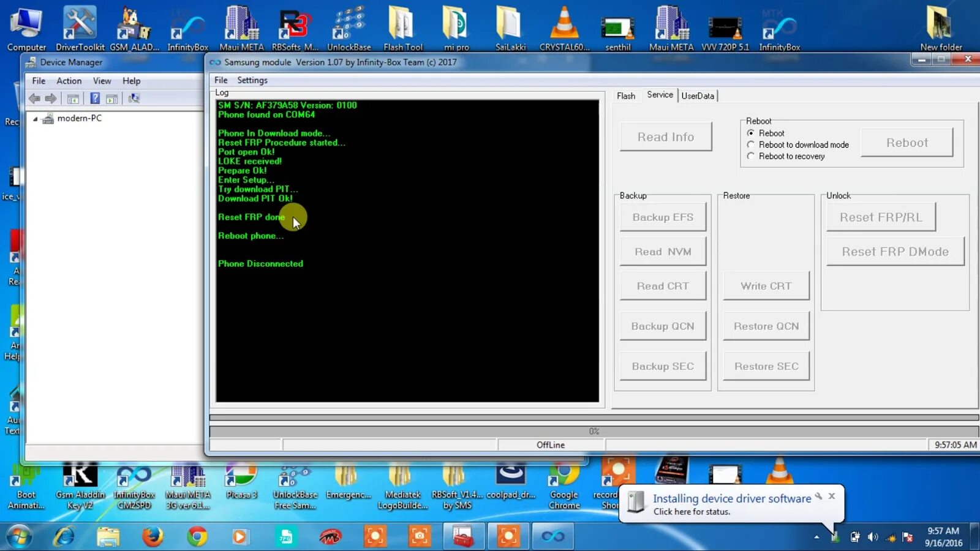Dismiss driver notification balloon with X
Image resolution: width=980 pixels, height=551 pixels.
click(832, 496)
